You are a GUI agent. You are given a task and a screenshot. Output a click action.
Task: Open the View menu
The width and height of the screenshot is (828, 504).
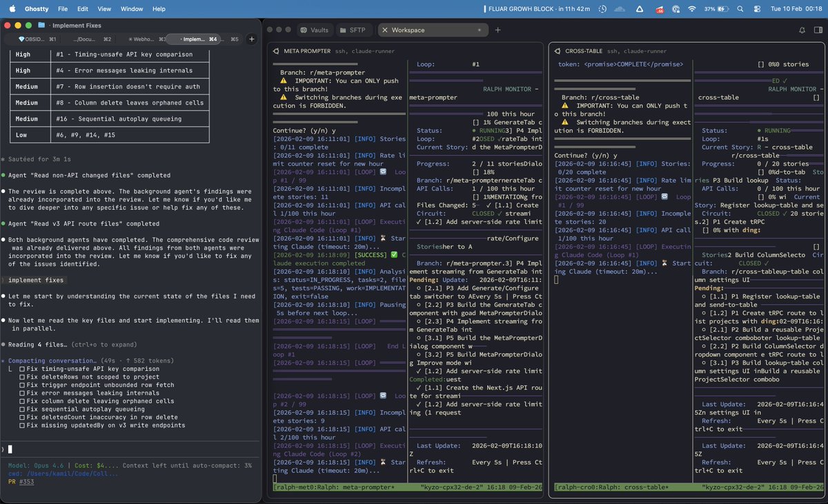click(x=104, y=9)
